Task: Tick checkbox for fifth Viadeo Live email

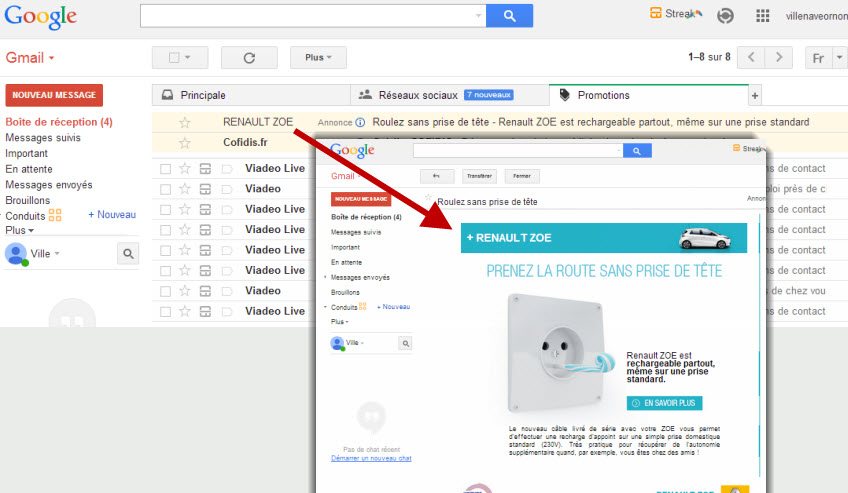Action: pos(165,271)
